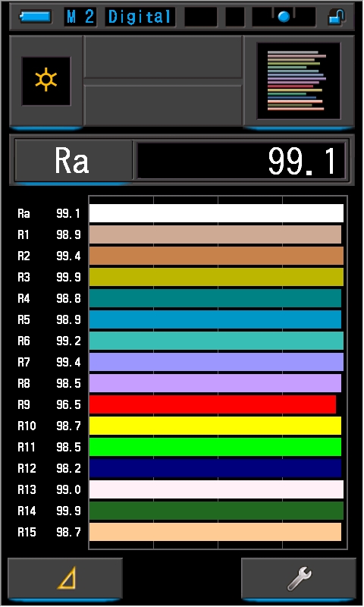Image resolution: width=364 pixels, height=607 pixels.
Task: Click the small Ra label in list
Action: pyautogui.click(x=24, y=213)
